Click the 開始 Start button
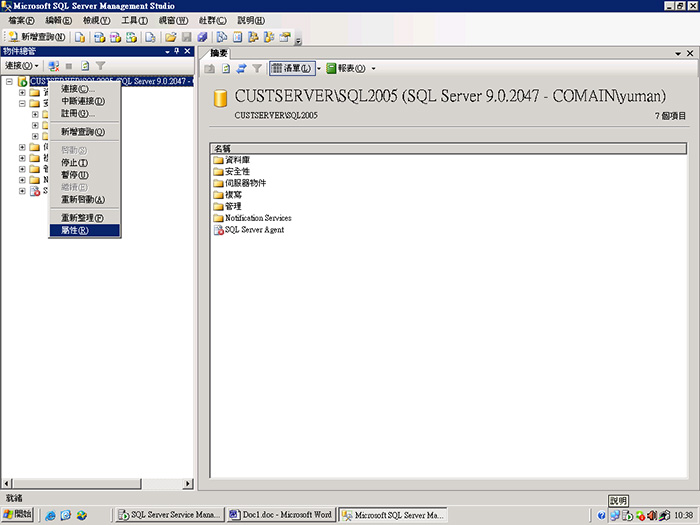The height and width of the screenshot is (525, 700). coord(17,515)
